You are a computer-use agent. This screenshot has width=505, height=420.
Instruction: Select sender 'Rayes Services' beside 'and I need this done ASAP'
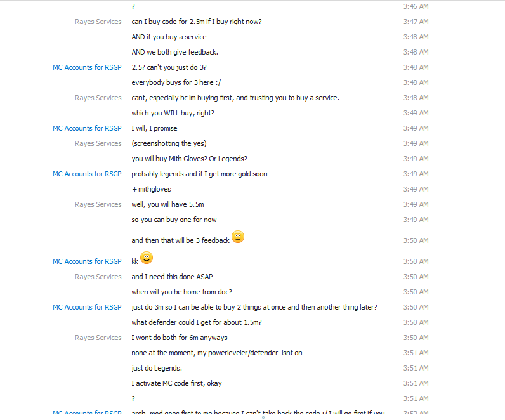tap(98, 277)
